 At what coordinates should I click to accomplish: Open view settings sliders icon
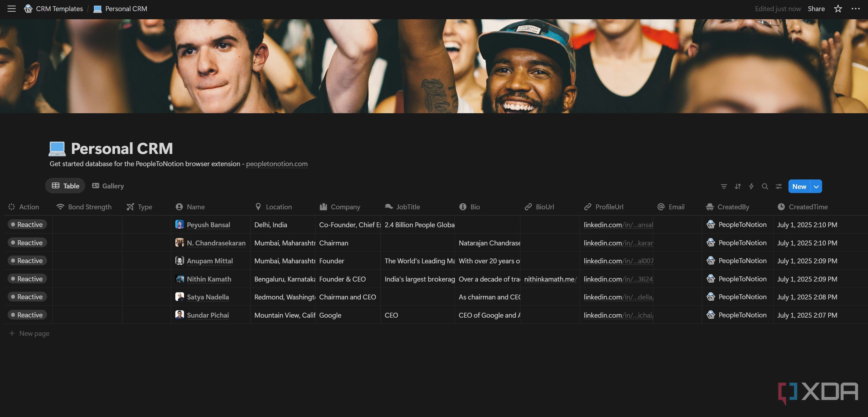point(779,187)
